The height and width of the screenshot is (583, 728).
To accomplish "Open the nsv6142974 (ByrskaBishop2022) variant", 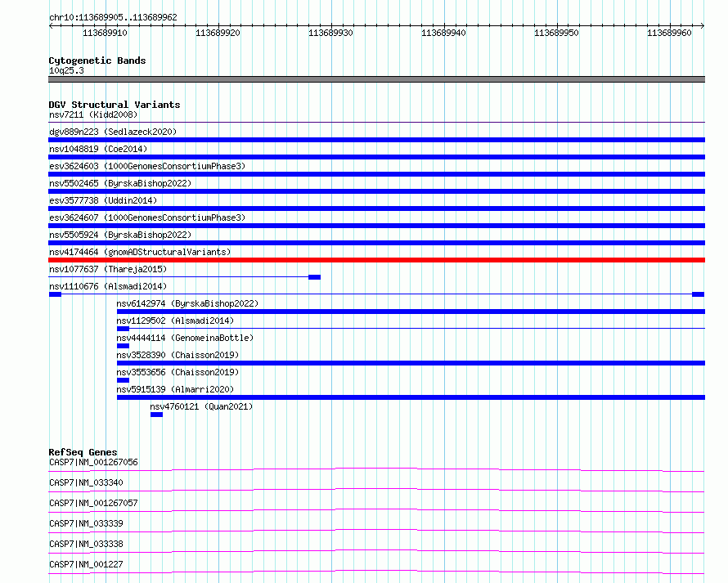I will (x=187, y=304).
